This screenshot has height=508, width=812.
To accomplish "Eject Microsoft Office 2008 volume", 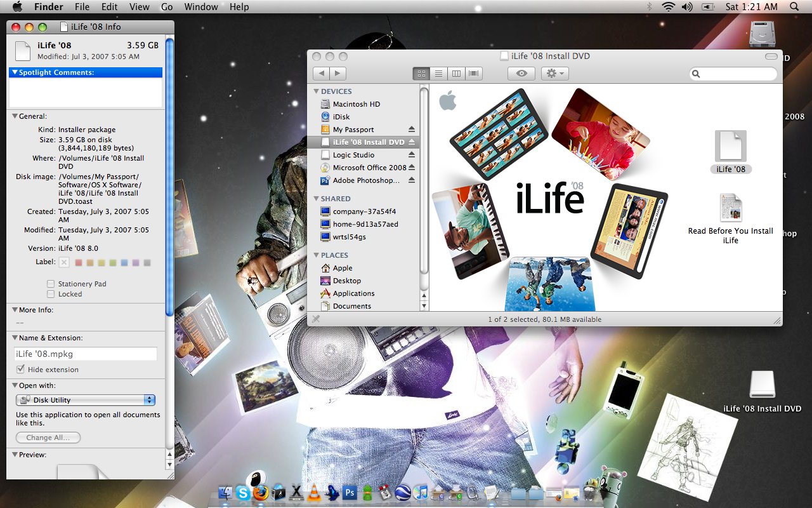I will 411,168.
